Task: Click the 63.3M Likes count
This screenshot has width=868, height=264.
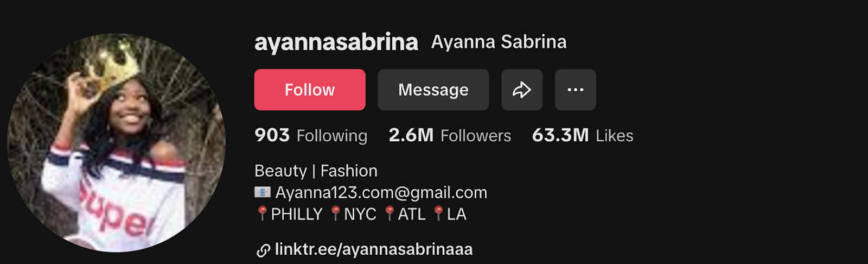Action: click(583, 135)
